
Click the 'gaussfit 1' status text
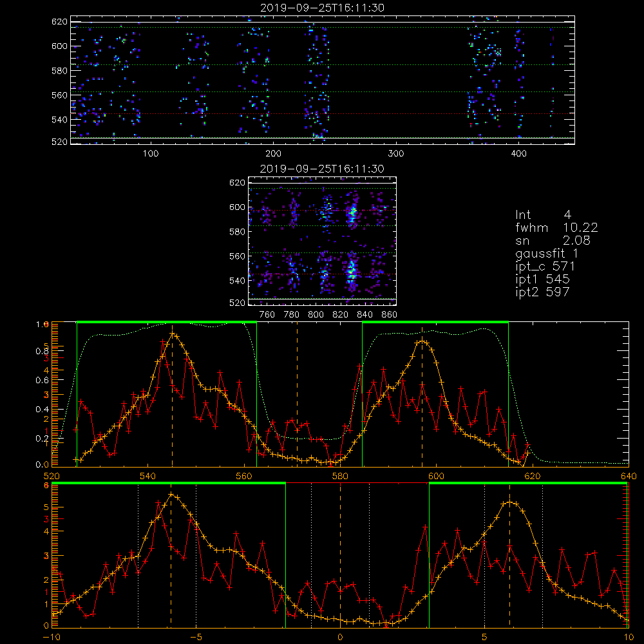547,253
